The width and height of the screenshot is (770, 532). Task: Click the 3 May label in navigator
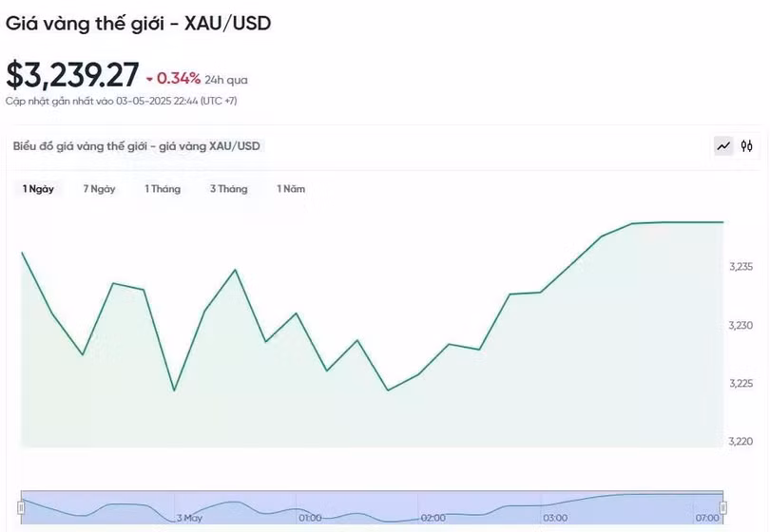189,518
